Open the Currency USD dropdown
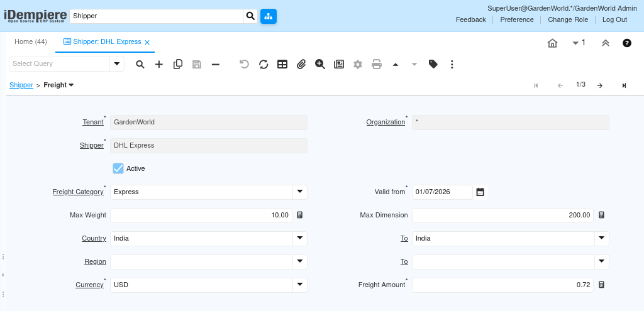 click(300, 285)
